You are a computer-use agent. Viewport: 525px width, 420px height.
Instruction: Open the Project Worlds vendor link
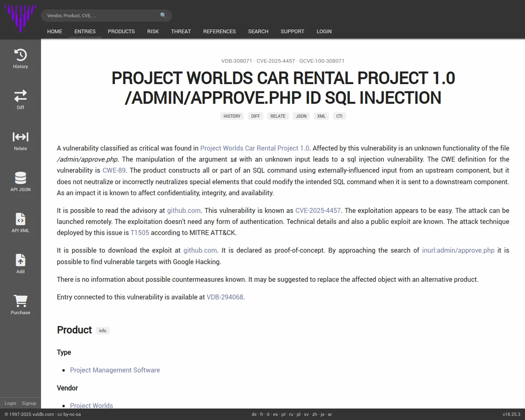point(91,405)
